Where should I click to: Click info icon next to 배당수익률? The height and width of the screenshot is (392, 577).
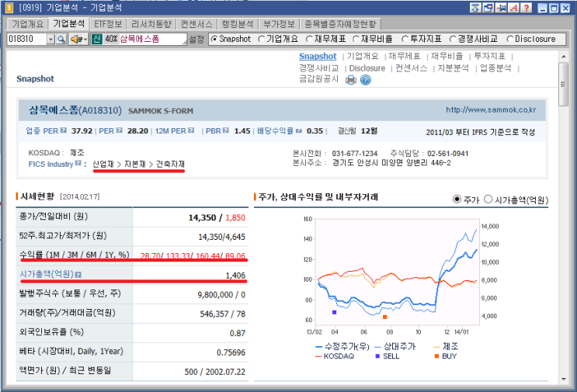point(298,130)
